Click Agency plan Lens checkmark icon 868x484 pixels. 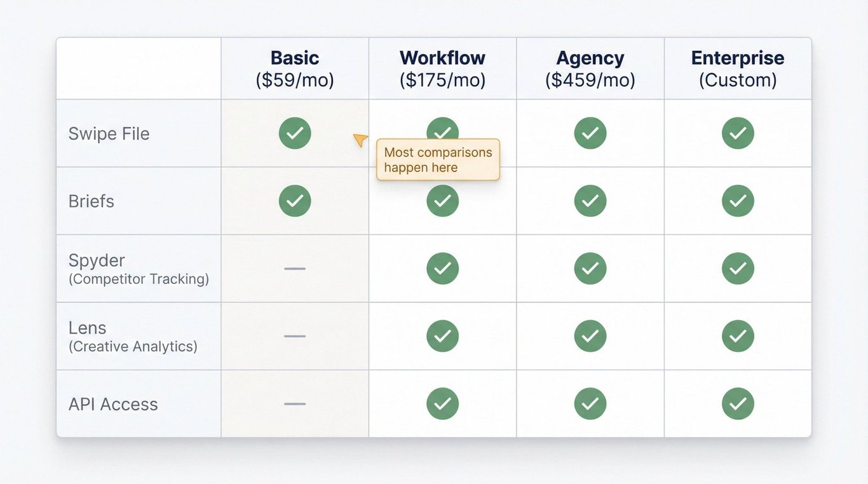[590, 336]
